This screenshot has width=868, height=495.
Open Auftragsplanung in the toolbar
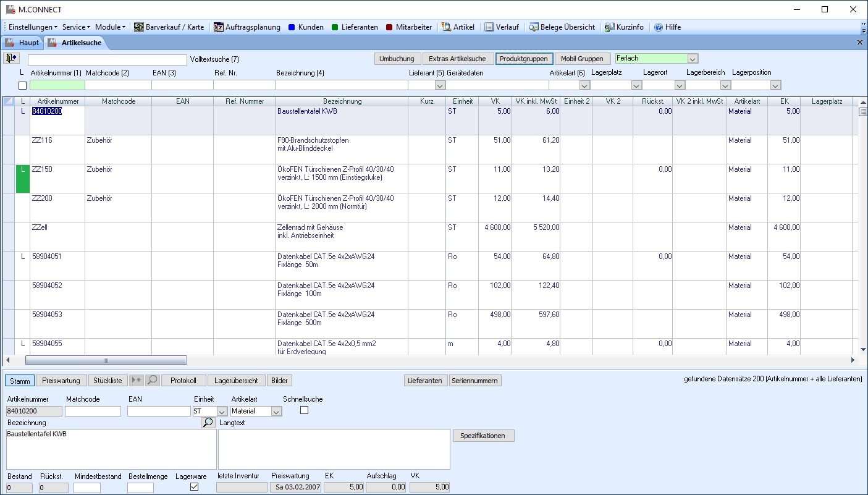point(246,27)
